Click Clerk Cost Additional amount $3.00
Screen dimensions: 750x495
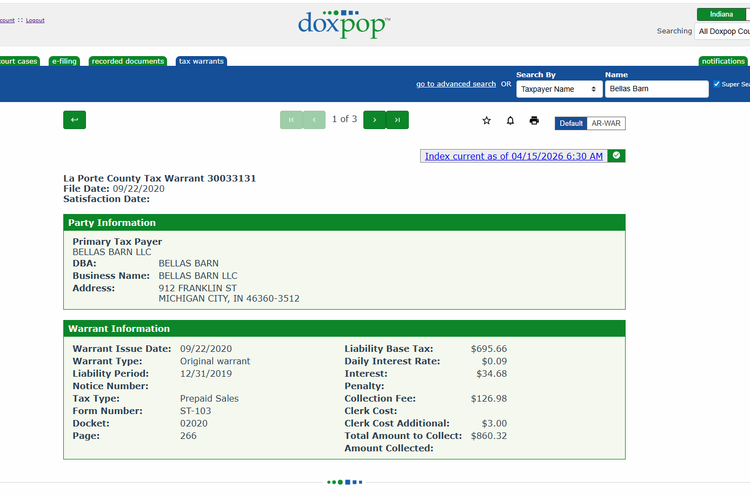point(494,424)
